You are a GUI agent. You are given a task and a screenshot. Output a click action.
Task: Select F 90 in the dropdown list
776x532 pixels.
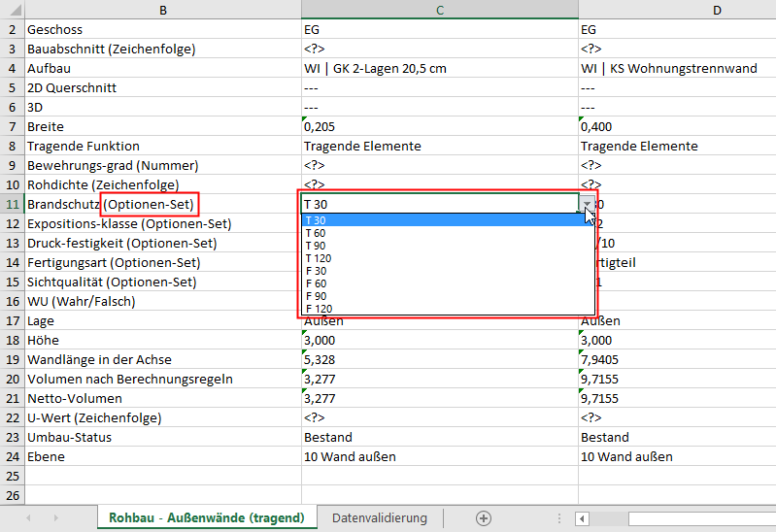pyautogui.click(x=448, y=296)
